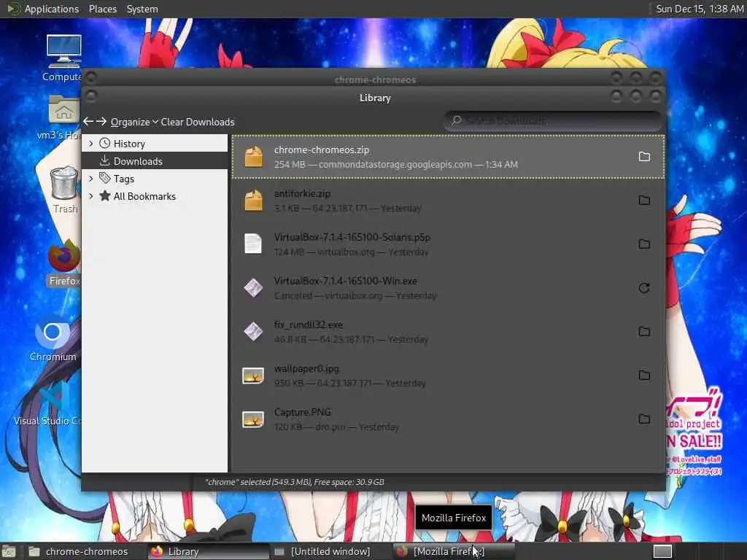Switch to Mozilla Firefox taskbar window
Viewport: 747px width, 560px height.
[x=454, y=551]
